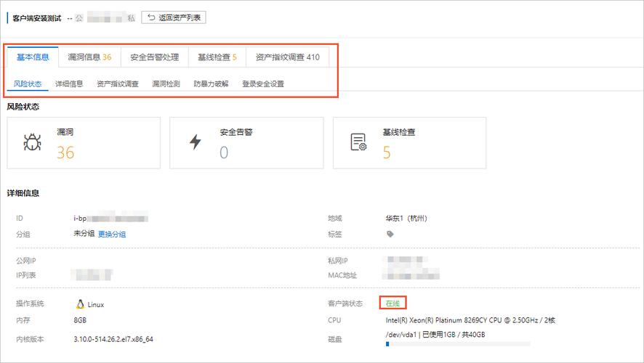
Task: Click the disk usage progress bar
Action: (458, 344)
